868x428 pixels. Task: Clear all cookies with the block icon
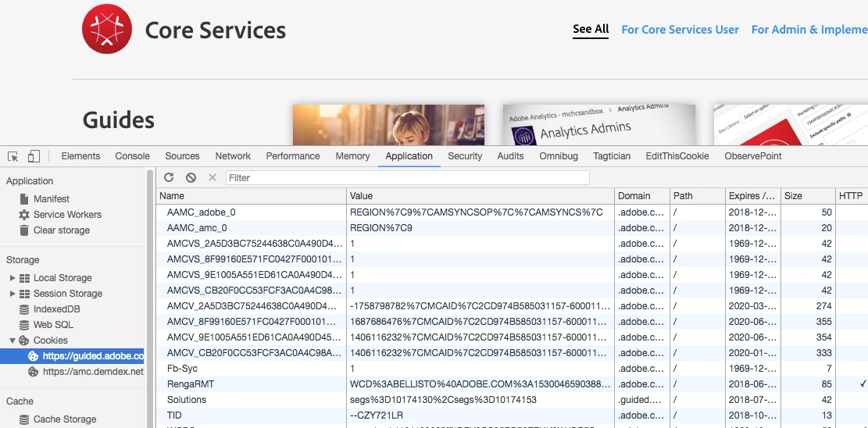click(x=191, y=177)
